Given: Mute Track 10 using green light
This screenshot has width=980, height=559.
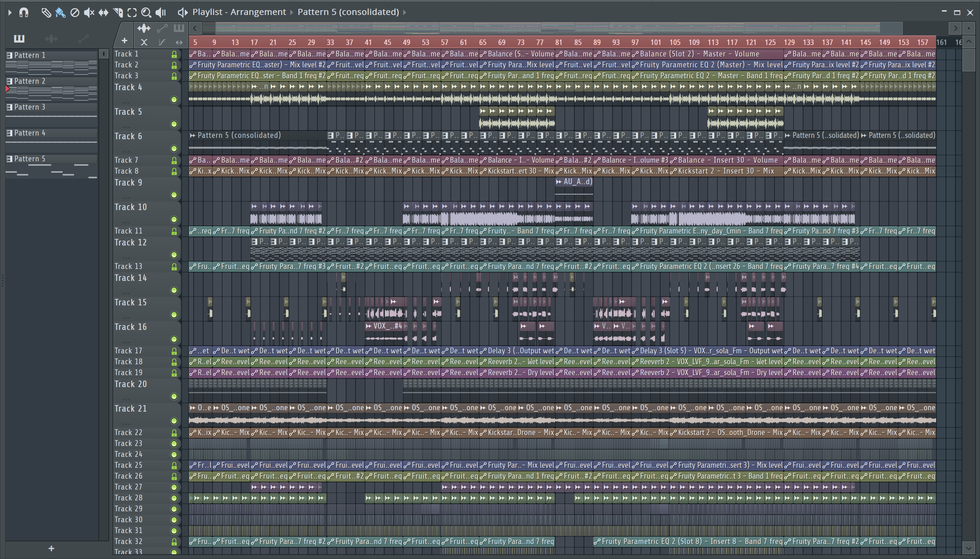Looking at the screenshot, I should [x=174, y=220].
